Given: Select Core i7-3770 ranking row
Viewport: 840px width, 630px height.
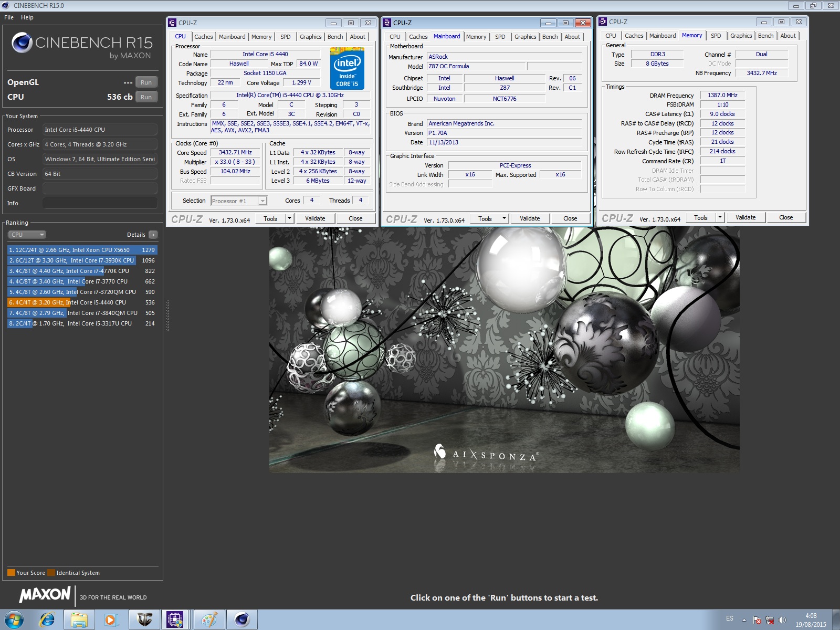Looking at the screenshot, I should (82, 281).
